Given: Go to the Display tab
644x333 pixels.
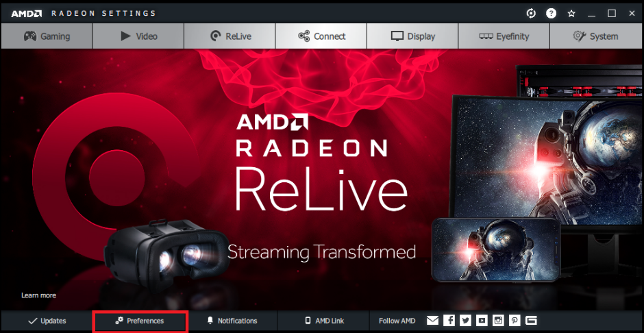Looking at the screenshot, I should (412, 36).
